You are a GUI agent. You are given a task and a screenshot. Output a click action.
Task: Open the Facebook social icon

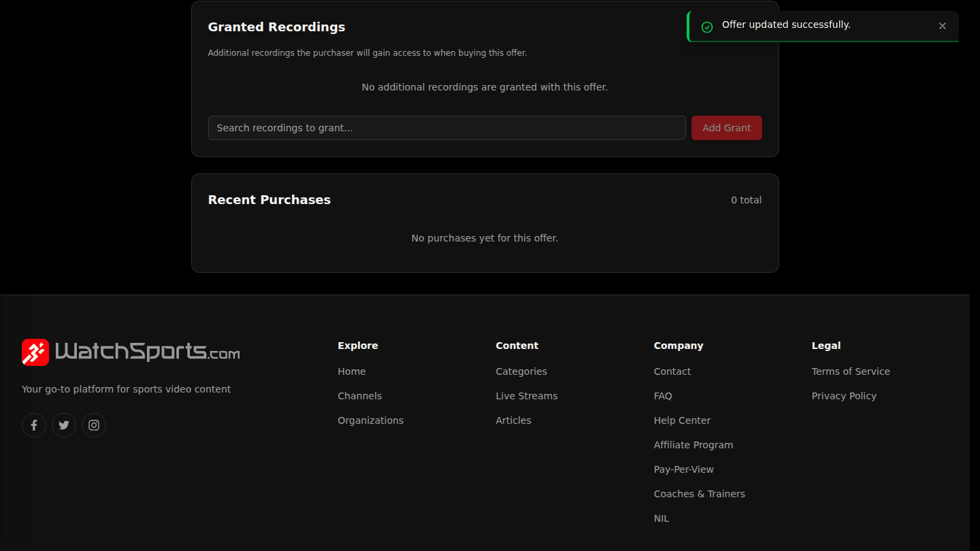34,425
